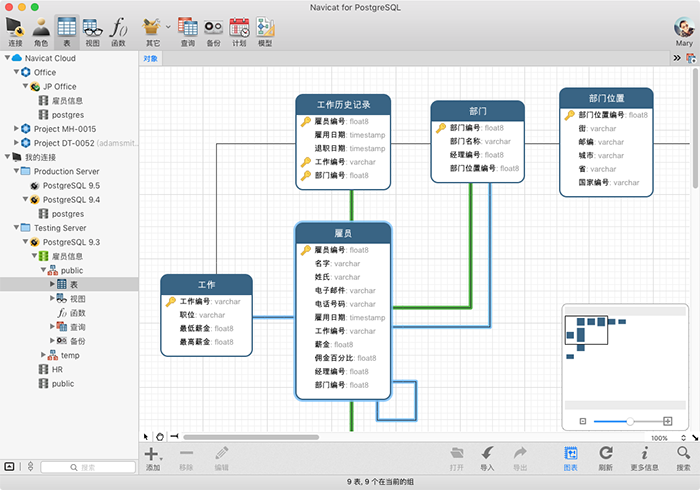Open the 函数 (Function) toolbar icon

pyautogui.click(x=118, y=31)
